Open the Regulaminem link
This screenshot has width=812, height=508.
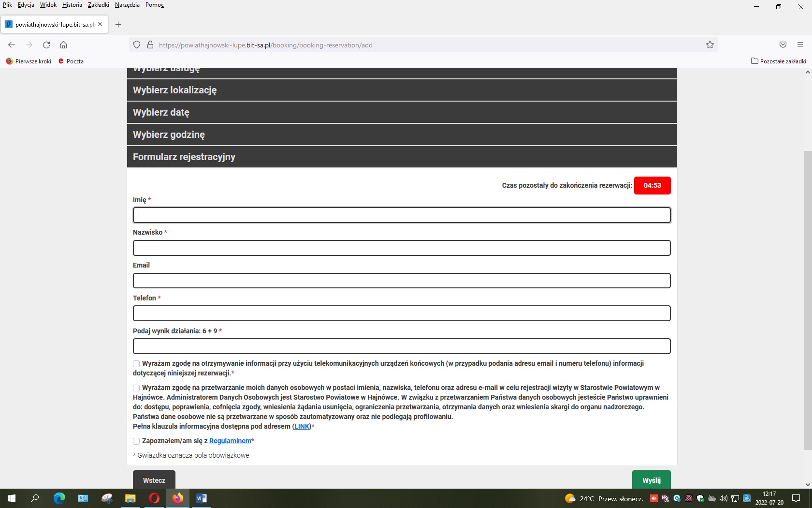tap(230, 441)
